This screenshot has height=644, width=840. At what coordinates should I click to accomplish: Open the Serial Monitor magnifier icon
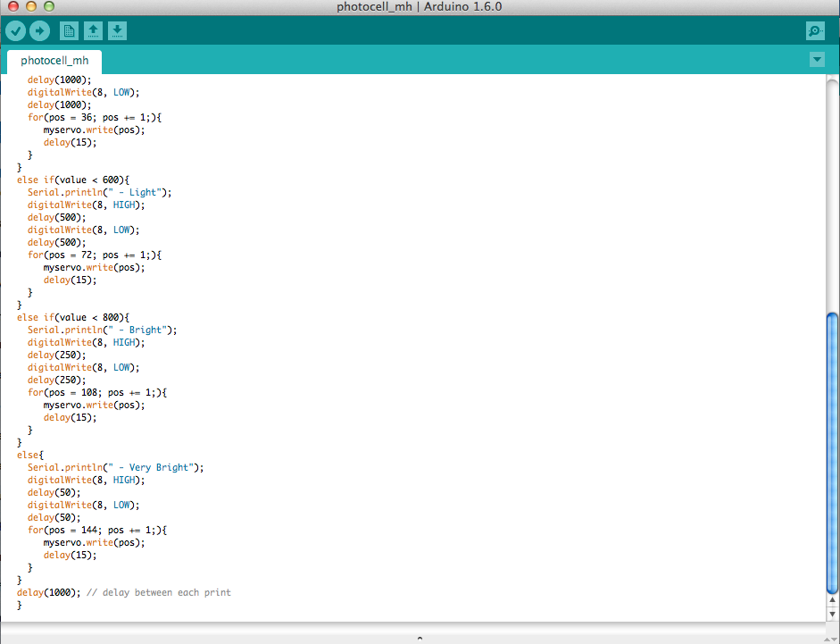coord(815,31)
